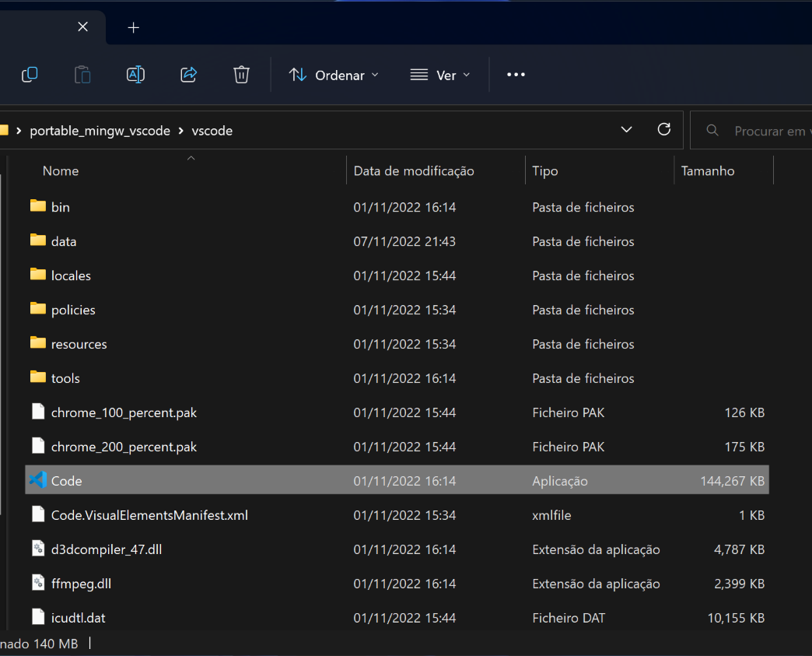Screen dimensions: 812x656
Task: Click the Rename icon in toolbar
Action: pyautogui.click(x=135, y=75)
